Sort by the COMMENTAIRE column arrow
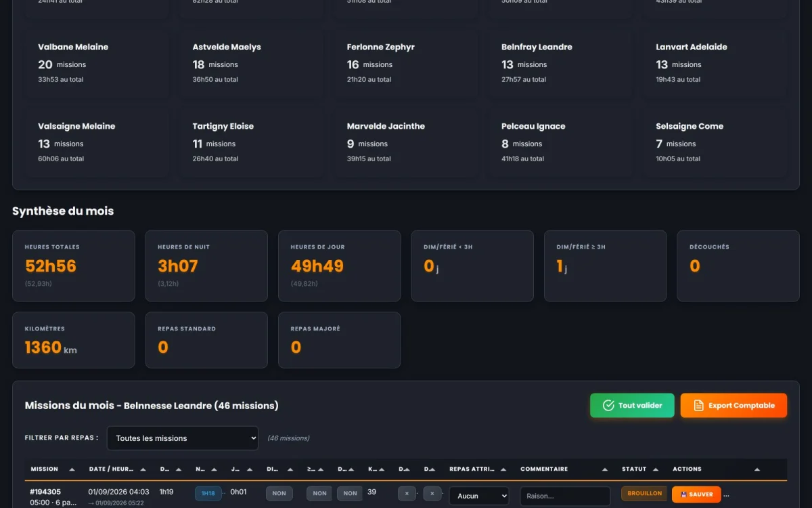The image size is (812, 508). point(605,469)
